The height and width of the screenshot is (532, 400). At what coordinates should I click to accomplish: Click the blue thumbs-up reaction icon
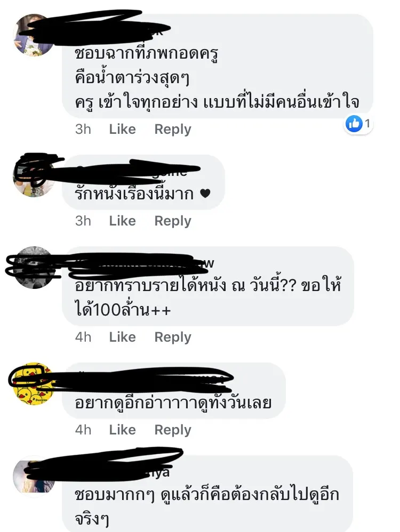coord(354,124)
